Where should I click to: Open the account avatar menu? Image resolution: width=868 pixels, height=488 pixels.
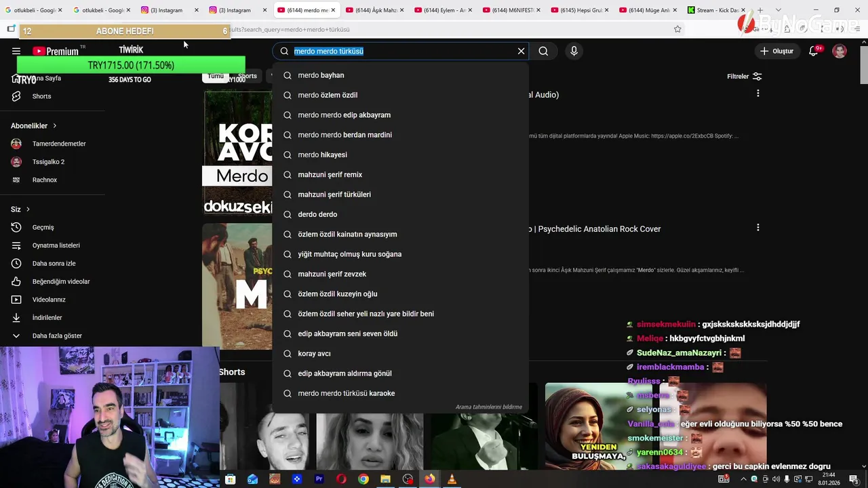tap(840, 51)
